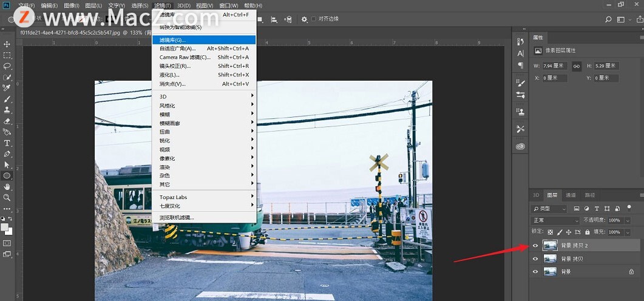644x301 pixels.
Task: Click the link width and height icon
Action: click(x=577, y=66)
